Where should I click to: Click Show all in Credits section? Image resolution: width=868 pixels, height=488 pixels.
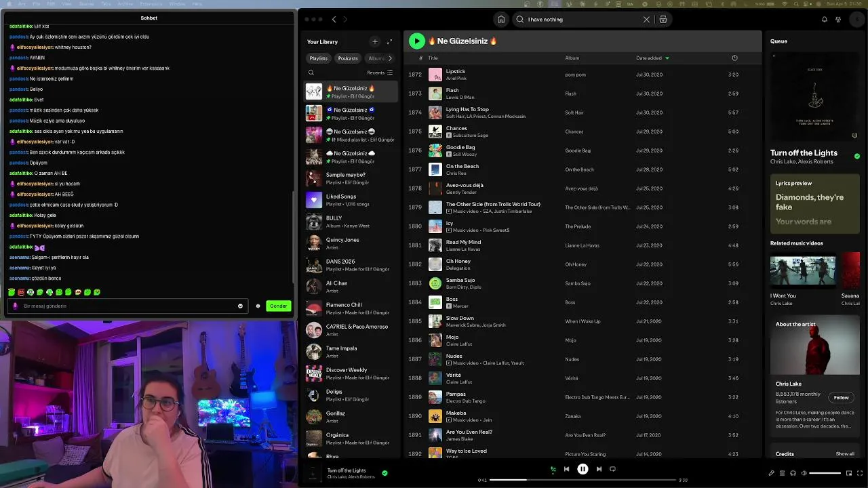coord(845,454)
